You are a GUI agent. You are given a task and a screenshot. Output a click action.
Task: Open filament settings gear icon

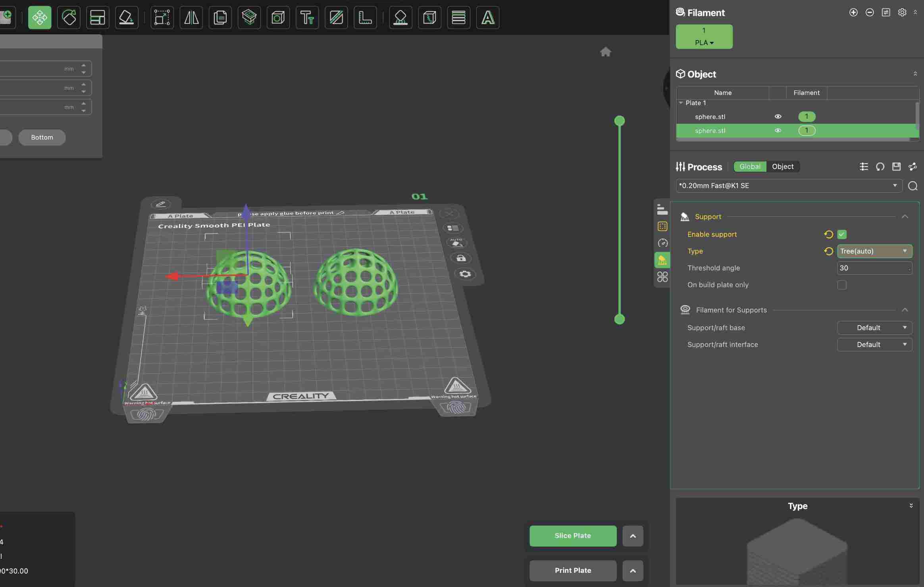(x=902, y=12)
